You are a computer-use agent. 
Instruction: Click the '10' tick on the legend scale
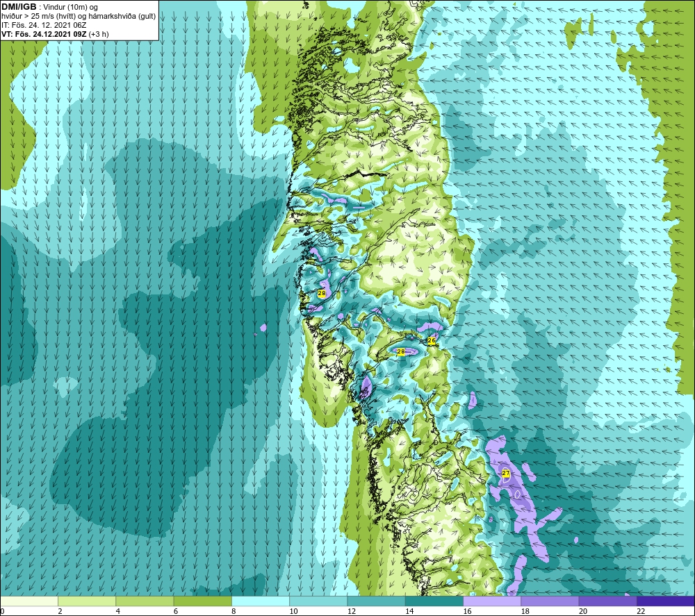click(x=293, y=611)
